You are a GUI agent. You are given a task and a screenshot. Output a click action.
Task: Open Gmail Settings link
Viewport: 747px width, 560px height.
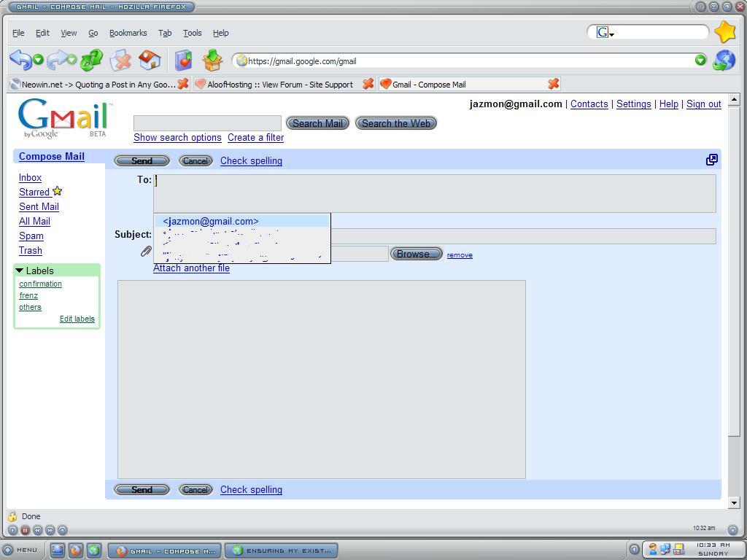point(634,104)
